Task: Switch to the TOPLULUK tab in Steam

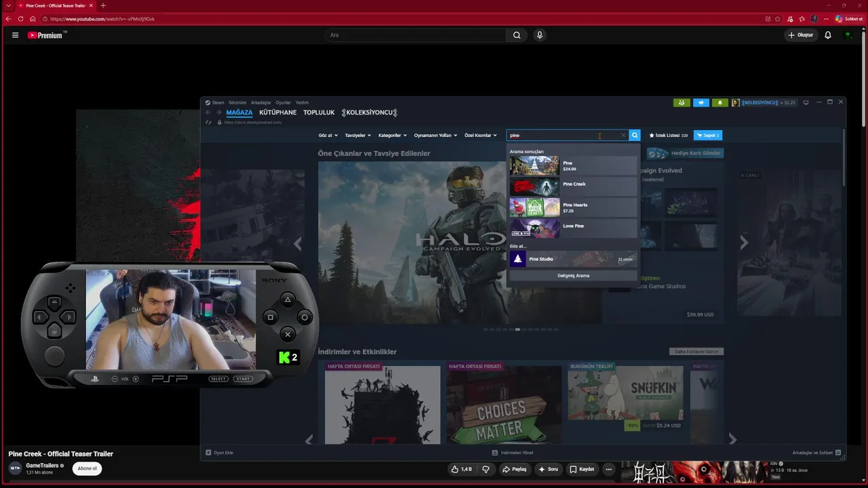Action: coord(319,113)
